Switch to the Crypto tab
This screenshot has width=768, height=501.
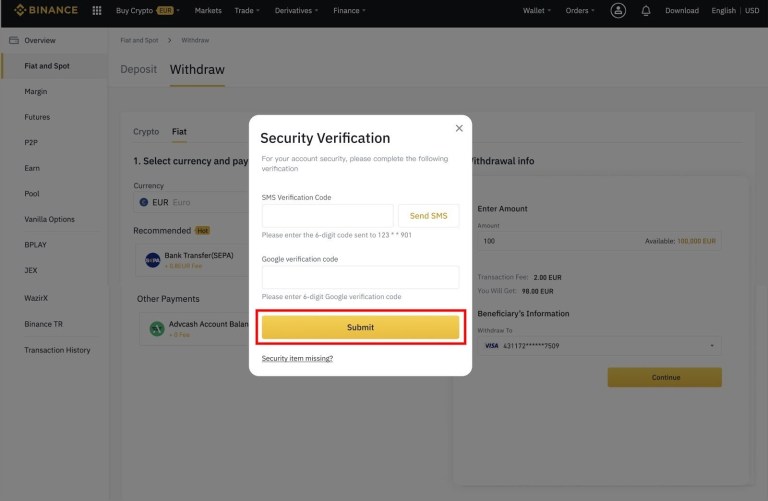[x=146, y=131]
